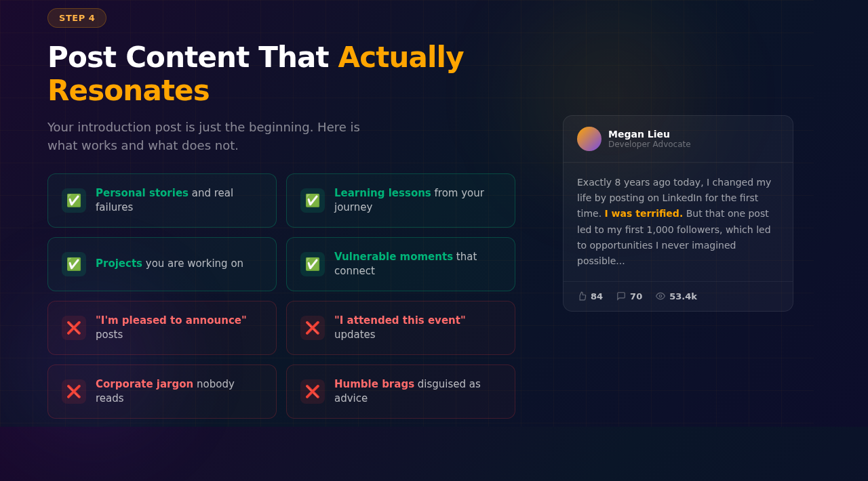Viewport: 868px width, 481px height.
Task: Click the red X beside "I'm pleased to announce"
Action: coord(74,328)
